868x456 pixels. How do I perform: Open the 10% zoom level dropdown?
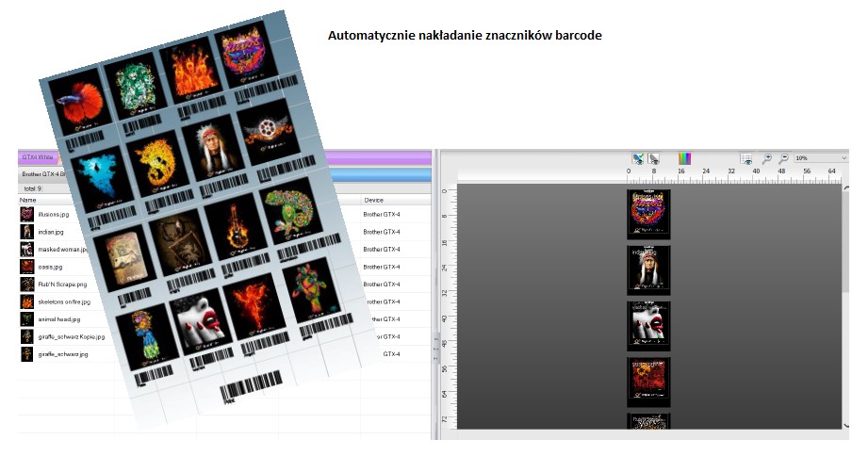[x=820, y=158]
